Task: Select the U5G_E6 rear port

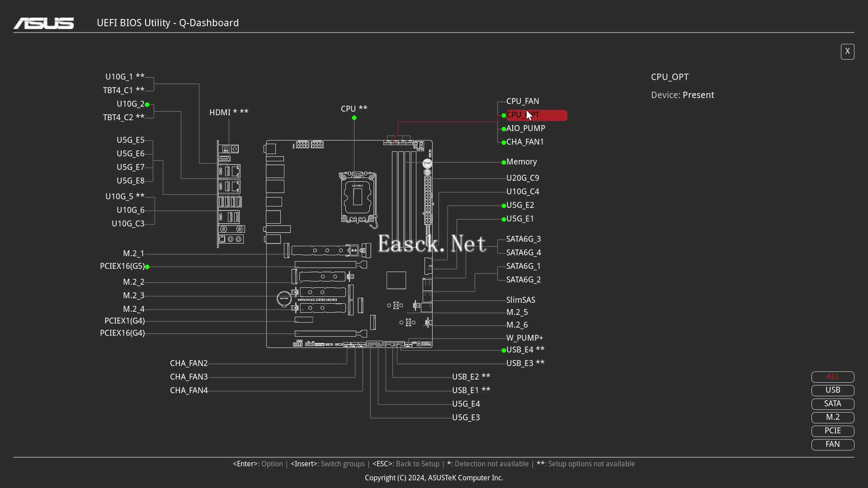Action: click(131, 154)
